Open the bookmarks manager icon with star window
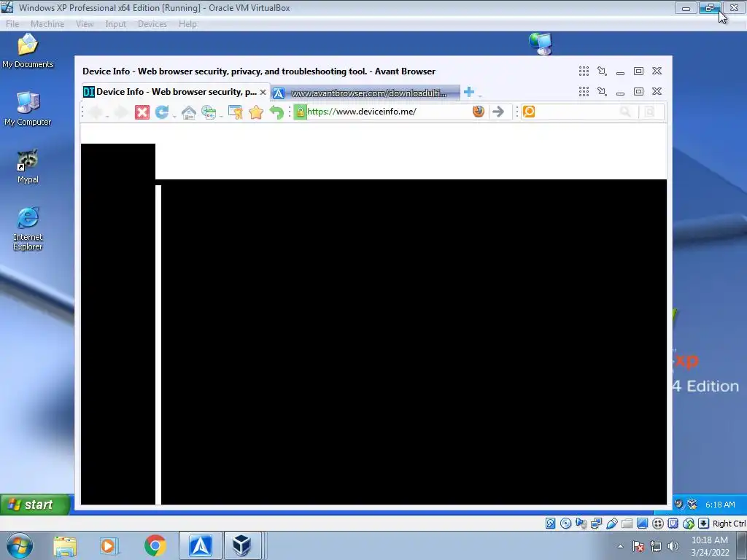 (236, 112)
